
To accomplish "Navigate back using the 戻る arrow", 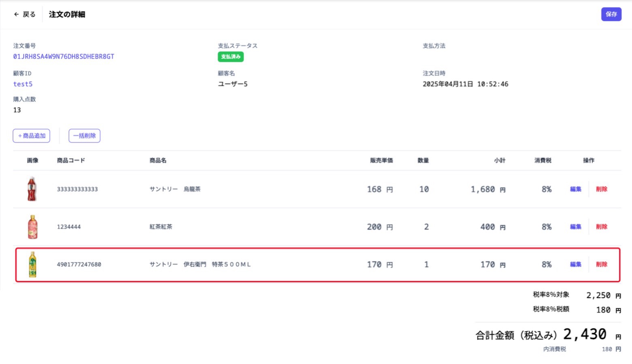I will 24,14.
